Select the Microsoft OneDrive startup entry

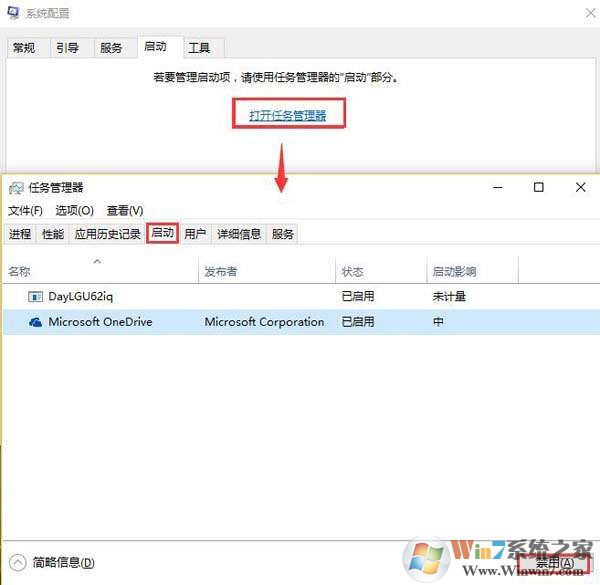tap(302, 322)
